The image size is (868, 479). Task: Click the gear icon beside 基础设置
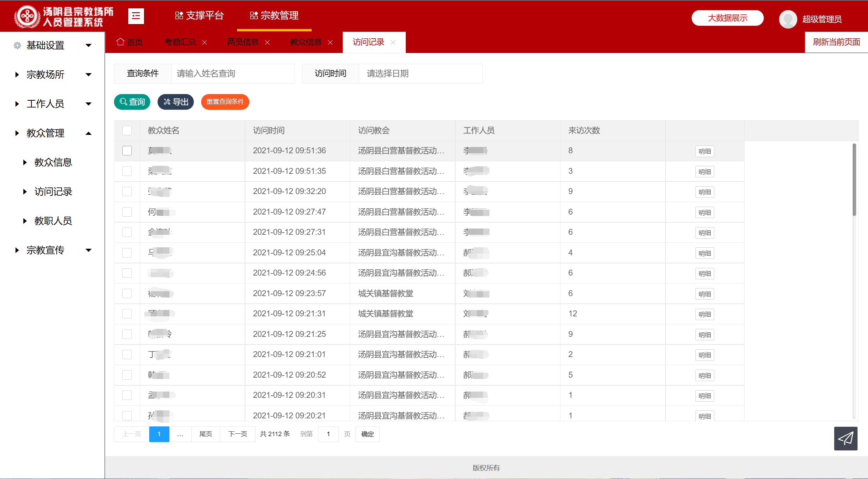point(17,45)
